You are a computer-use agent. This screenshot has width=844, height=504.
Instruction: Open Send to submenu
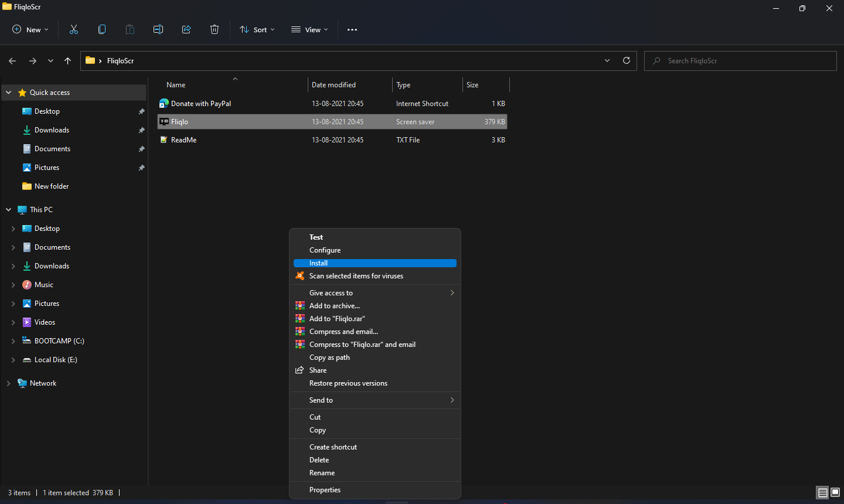[375, 400]
